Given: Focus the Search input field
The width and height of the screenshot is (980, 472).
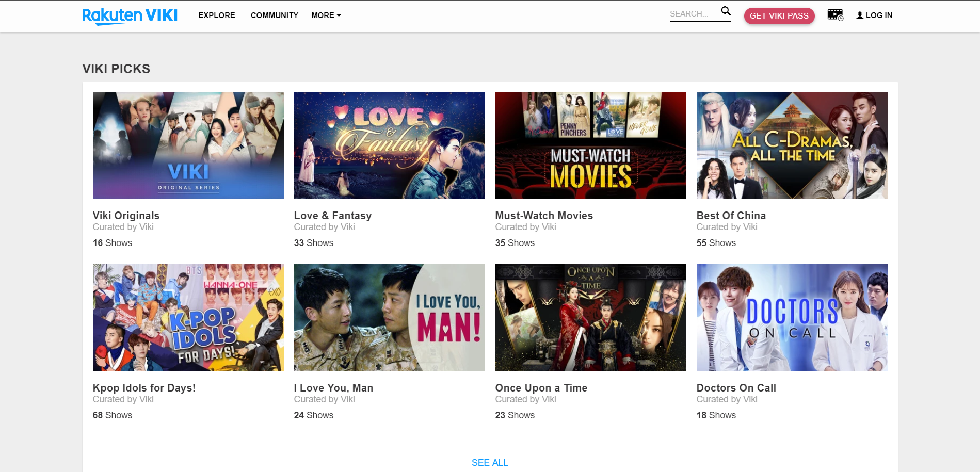Looking at the screenshot, I should (694, 14).
